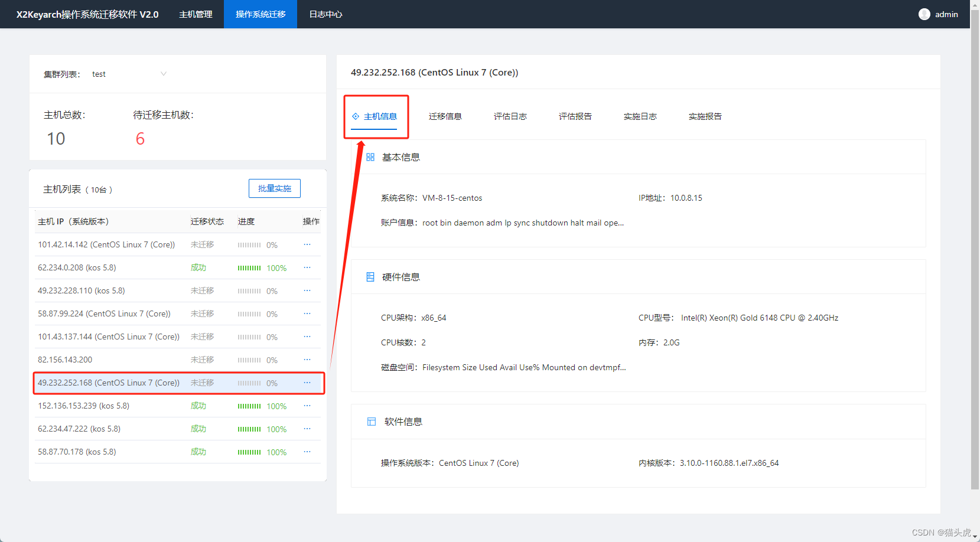Open the 操作系统迁移 menu
Image resolution: width=980 pixels, height=542 pixels.
click(x=261, y=14)
